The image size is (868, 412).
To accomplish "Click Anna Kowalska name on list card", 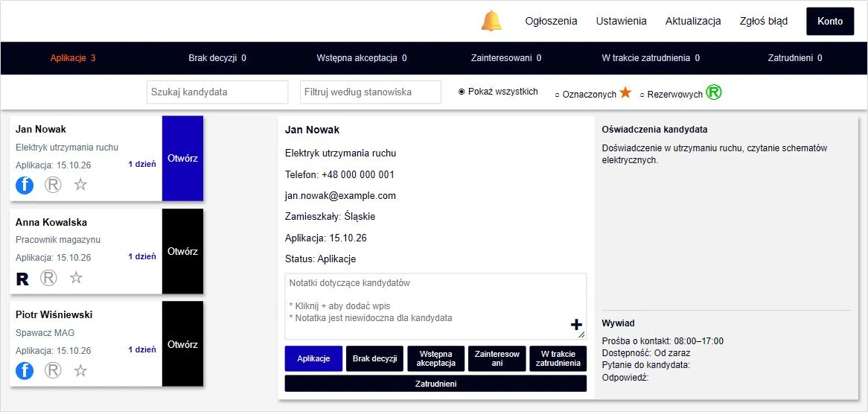I will [x=51, y=222].
